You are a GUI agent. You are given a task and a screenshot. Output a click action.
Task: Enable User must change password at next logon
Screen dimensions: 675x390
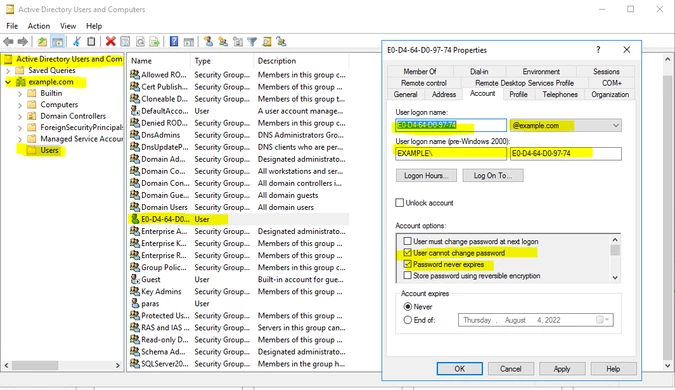coord(407,241)
